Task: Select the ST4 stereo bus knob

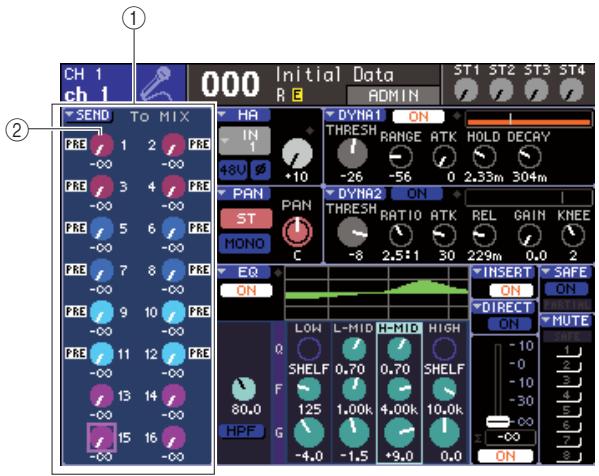Action: (571, 91)
